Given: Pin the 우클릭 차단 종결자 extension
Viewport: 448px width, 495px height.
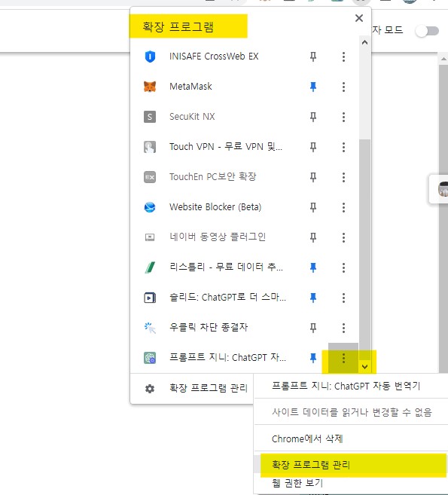Looking at the screenshot, I should pos(313,328).
